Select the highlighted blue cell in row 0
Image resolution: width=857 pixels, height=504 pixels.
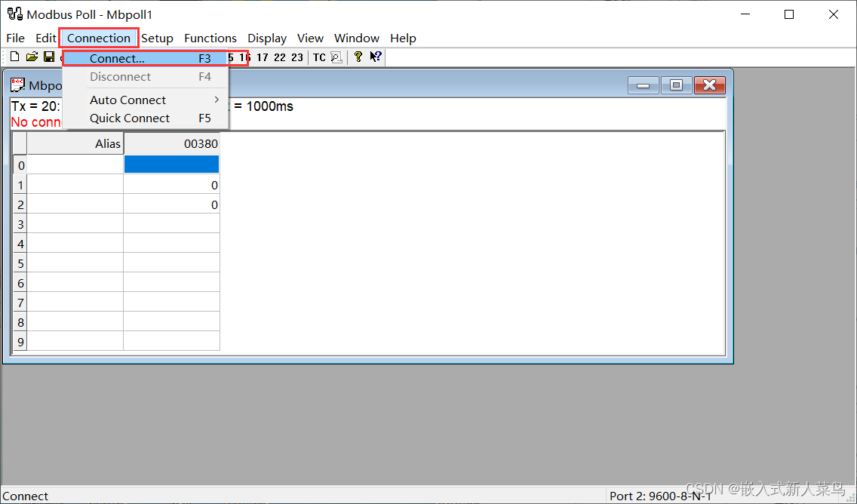pyautogui.click(x=171, y=164)
